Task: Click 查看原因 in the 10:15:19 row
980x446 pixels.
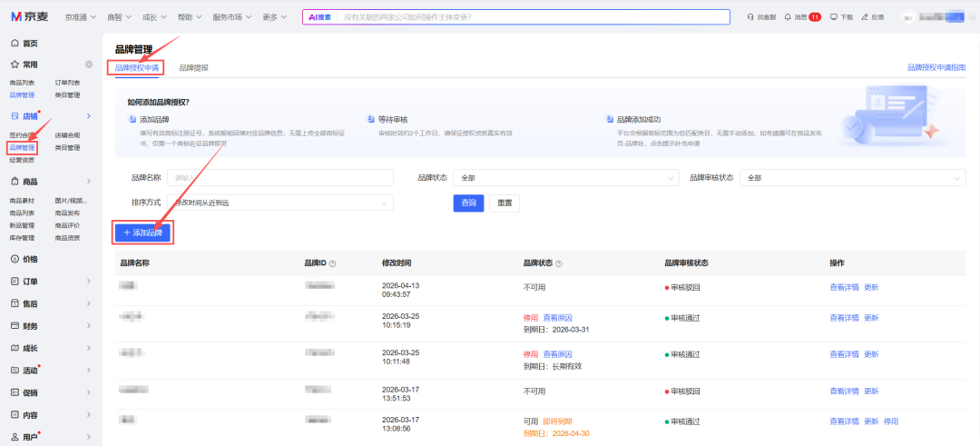Action: click(557, 318)
